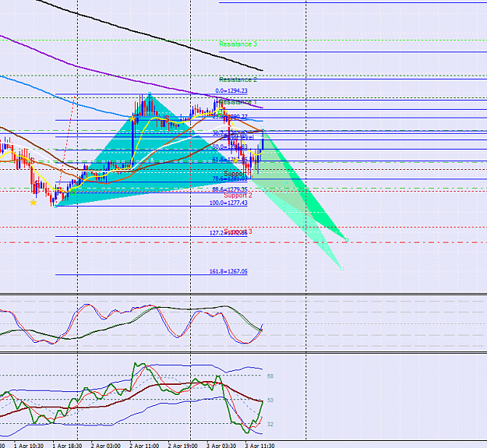Select Fibonacci level 100.0=1277.43
487x448 pixels.
[228, 203]
